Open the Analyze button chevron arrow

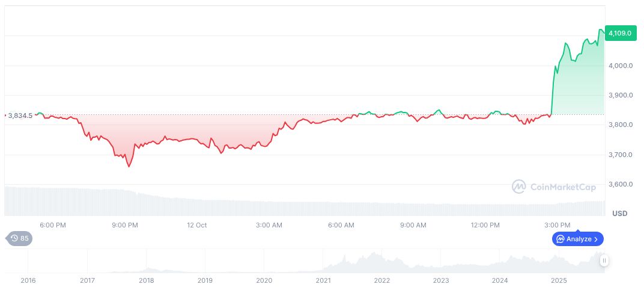(596, 239)
